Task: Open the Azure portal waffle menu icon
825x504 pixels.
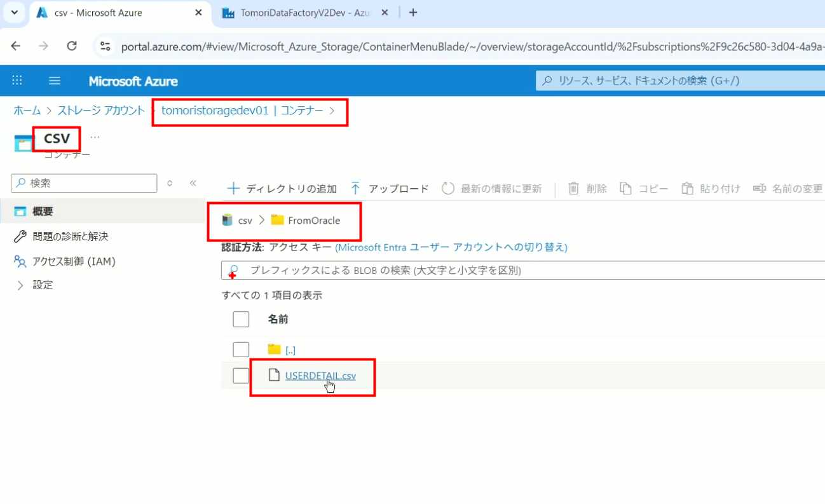Action: (17, 81)
